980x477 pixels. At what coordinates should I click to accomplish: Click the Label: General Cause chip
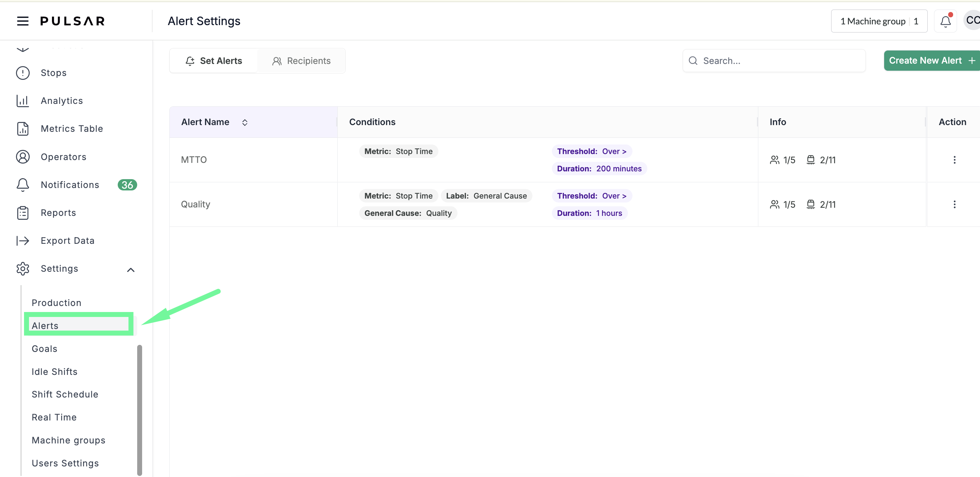point(486,196)
